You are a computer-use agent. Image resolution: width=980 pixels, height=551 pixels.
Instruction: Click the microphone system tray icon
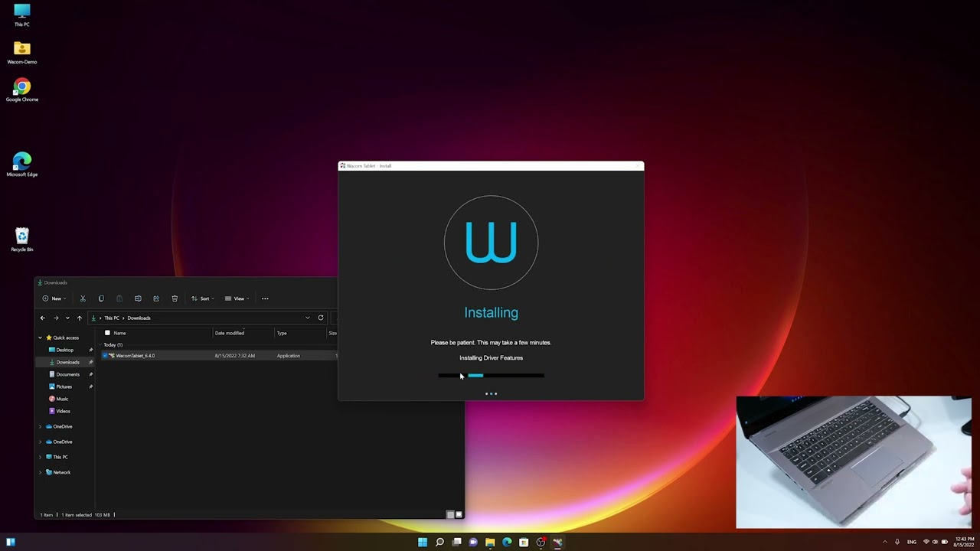[897, 542]
